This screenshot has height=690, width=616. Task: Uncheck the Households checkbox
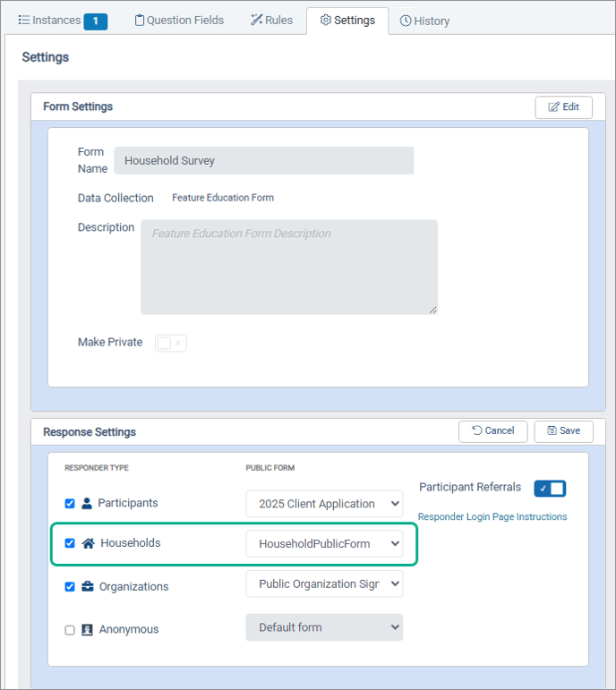click(x=70, y=543)
